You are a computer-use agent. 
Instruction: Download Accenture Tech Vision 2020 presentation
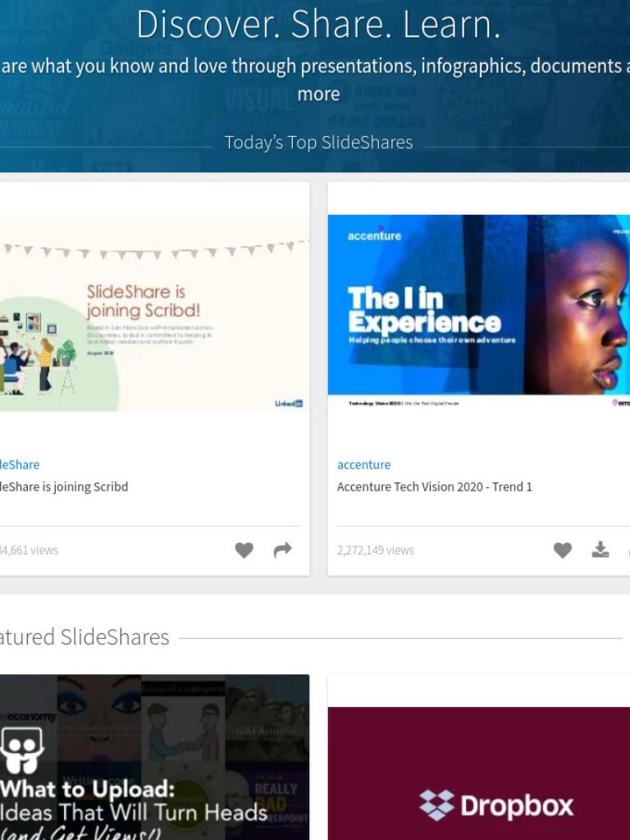coord(600,550)
